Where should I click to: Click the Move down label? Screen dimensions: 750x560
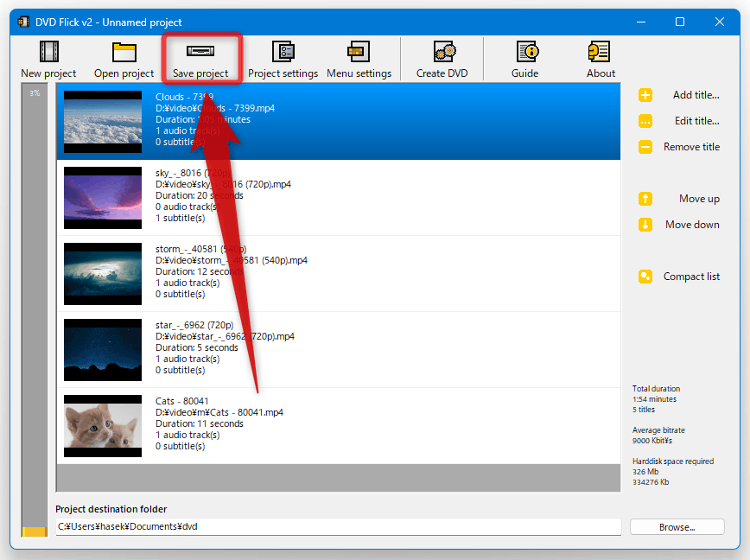pos(692,225)
